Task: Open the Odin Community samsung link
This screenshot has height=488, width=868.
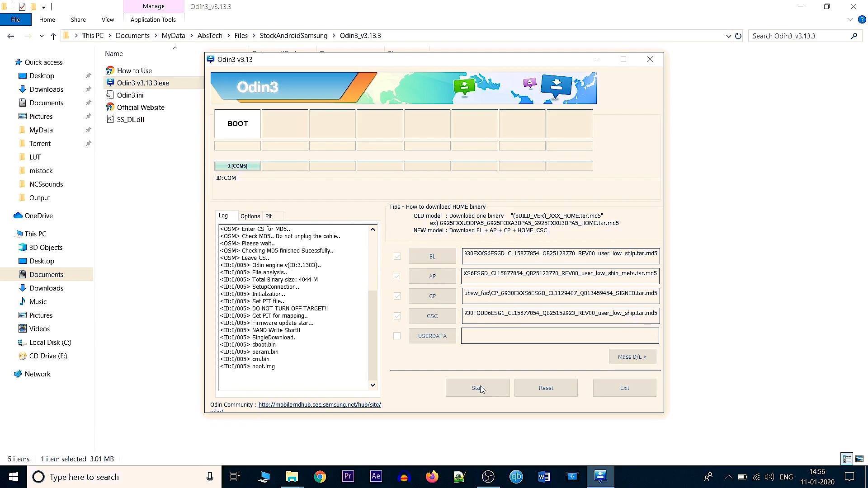Action: [x=320, y=405]
